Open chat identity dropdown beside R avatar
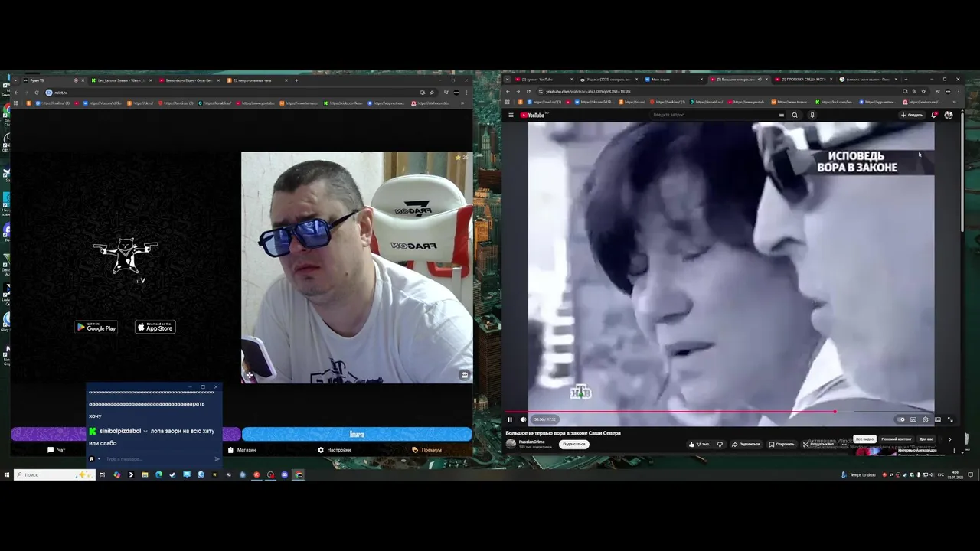The height and width of the screenshot is (551, 980). pos(99,459)
